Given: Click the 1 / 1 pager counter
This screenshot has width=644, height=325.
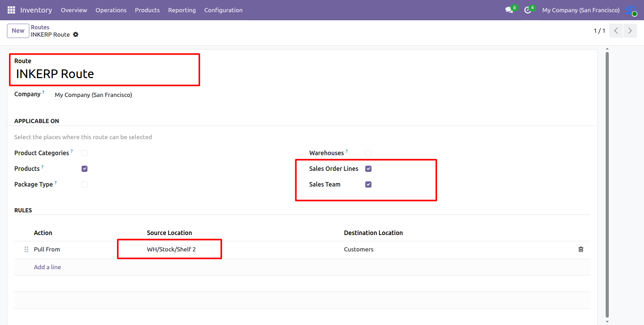Looking at the screenshot, I should click(599, 31).
